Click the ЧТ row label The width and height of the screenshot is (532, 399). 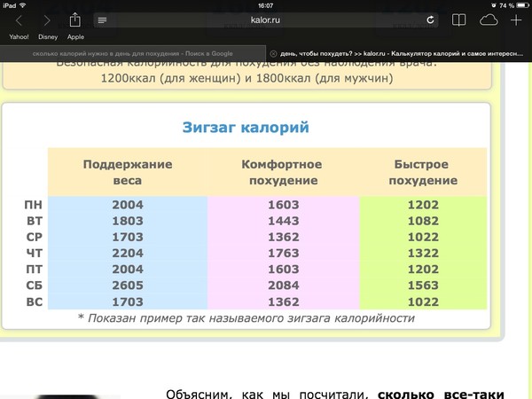coord(35,253)
